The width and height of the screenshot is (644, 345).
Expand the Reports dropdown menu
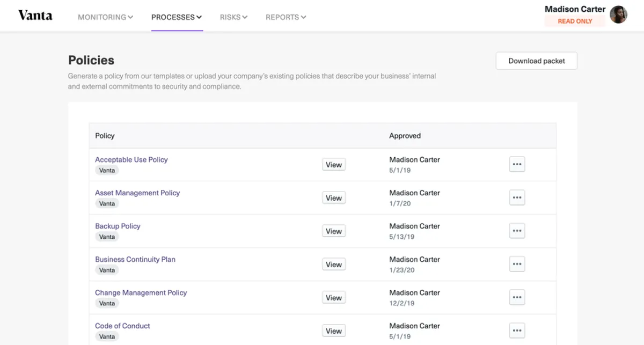[x=286, y=17]
